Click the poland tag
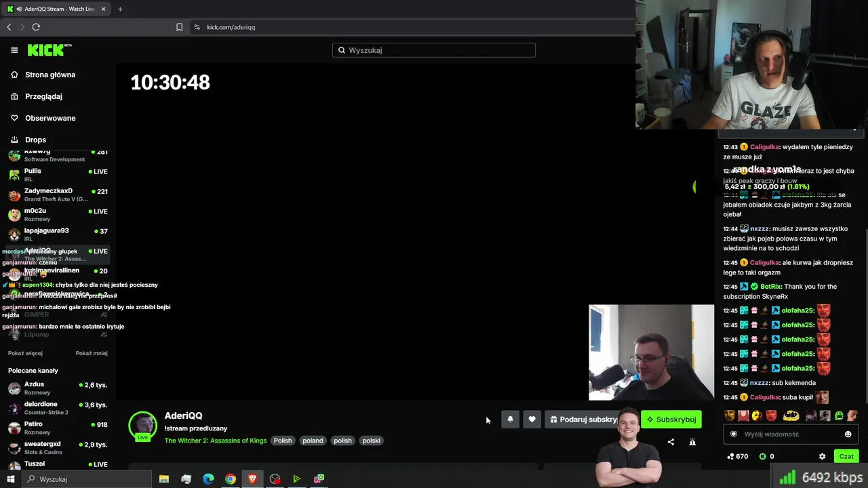 313,441
